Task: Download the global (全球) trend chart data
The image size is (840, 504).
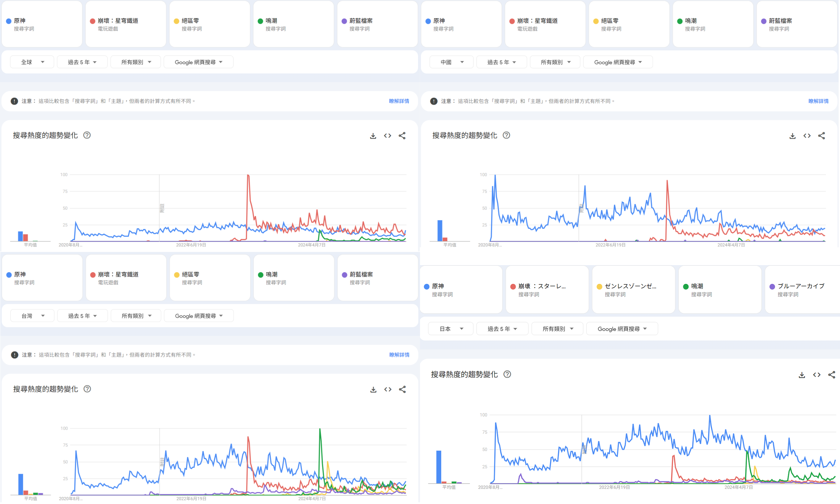Action: click(373, 136)
